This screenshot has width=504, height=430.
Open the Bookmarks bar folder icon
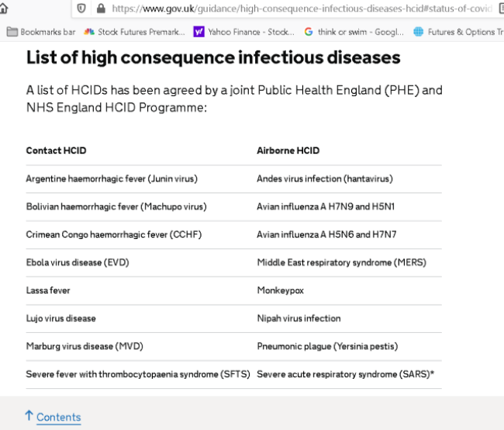(12, 32)
